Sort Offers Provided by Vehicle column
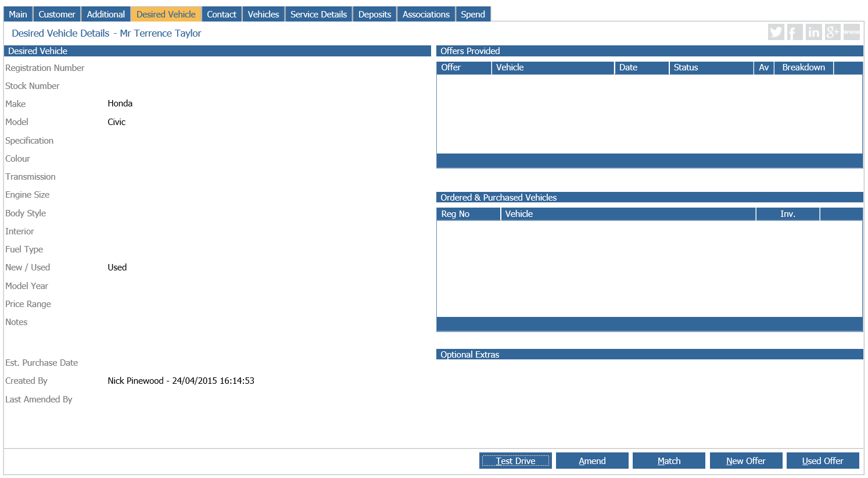868x478 pixels. coord(553,67)
